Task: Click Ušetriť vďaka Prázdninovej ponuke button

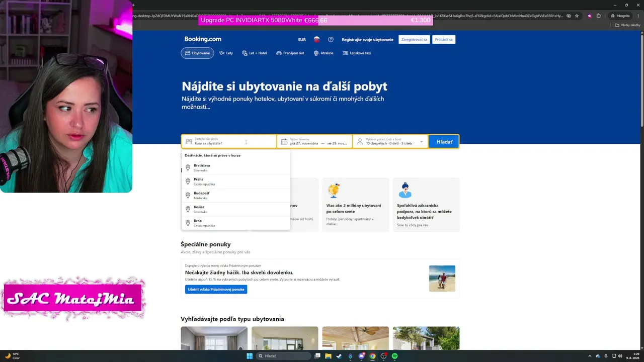Action: [216, 289]
